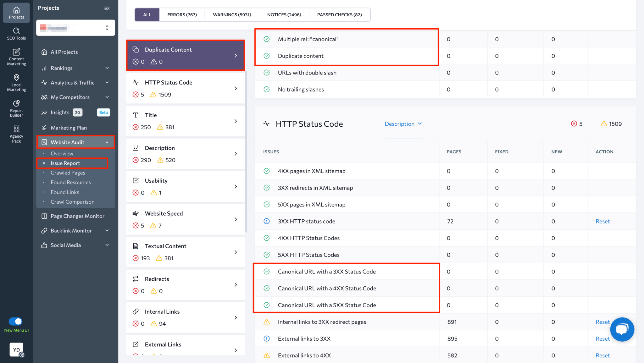
Task: Open the Content Marketing section
Action: pos(16,57)
